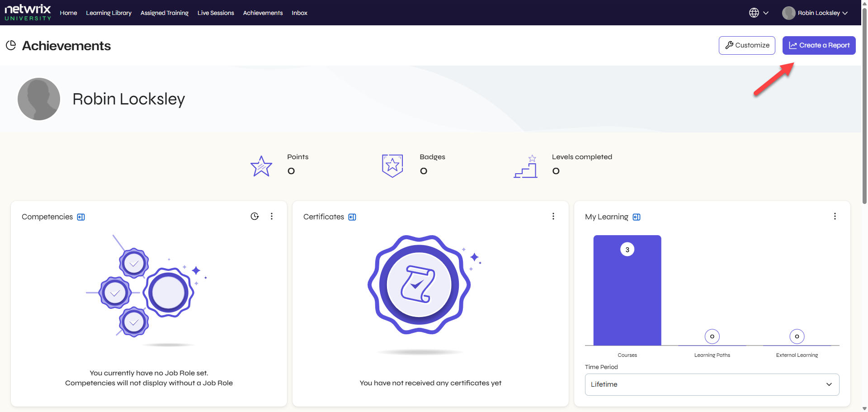This screenshot has width=868, height=412.
Task: Open the Inbox menu item
Action: click(x=299, y=13)
